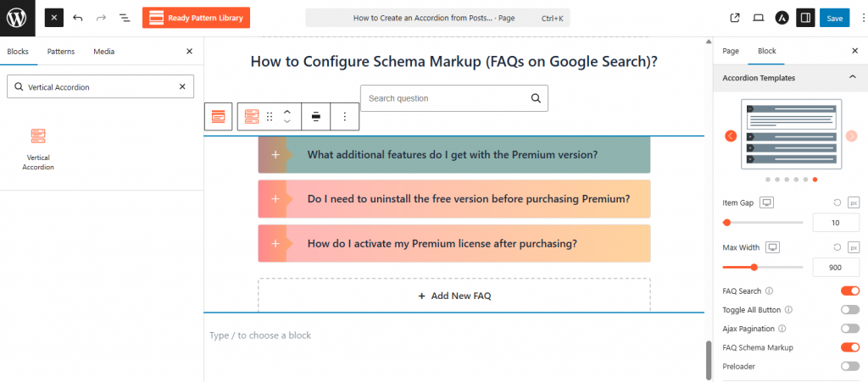
Task: Toggle the Settings sidebar panel icon
Action: click(x=804, y=18)
